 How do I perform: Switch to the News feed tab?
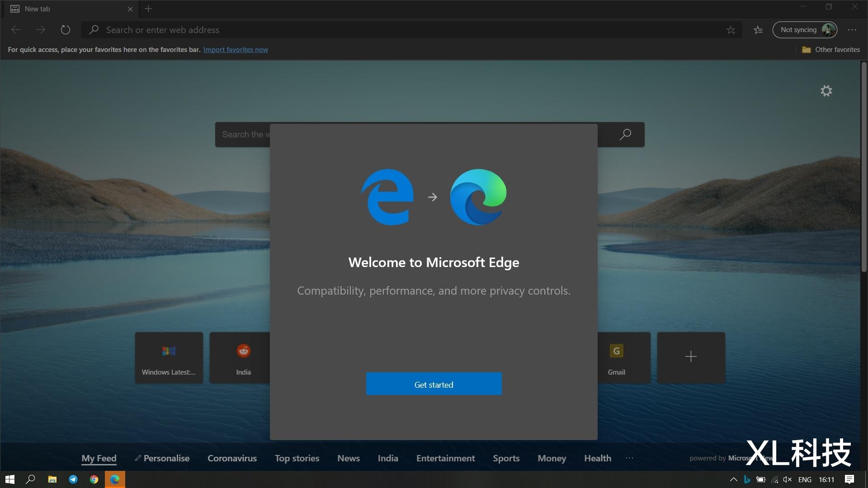tap(349, 458)
